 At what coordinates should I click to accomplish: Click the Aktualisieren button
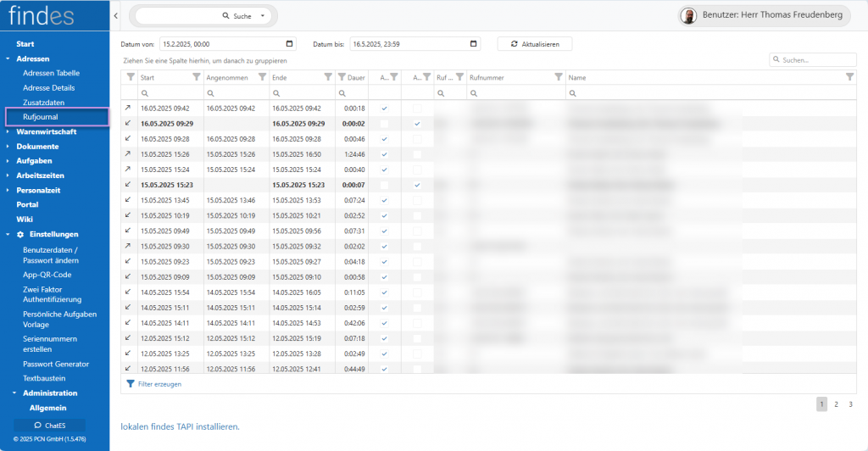[x=534, y=44]
